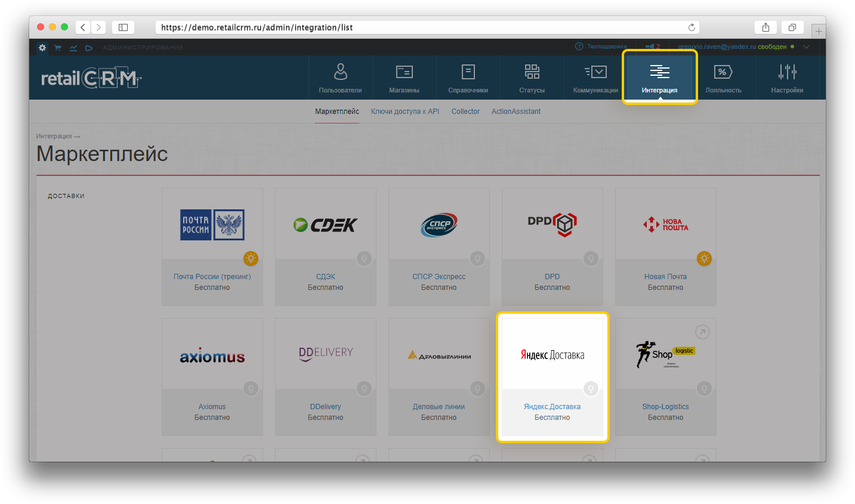This screenshot has height=504, width=855.
Task: Open the Лояльность section
Action: 723,78
